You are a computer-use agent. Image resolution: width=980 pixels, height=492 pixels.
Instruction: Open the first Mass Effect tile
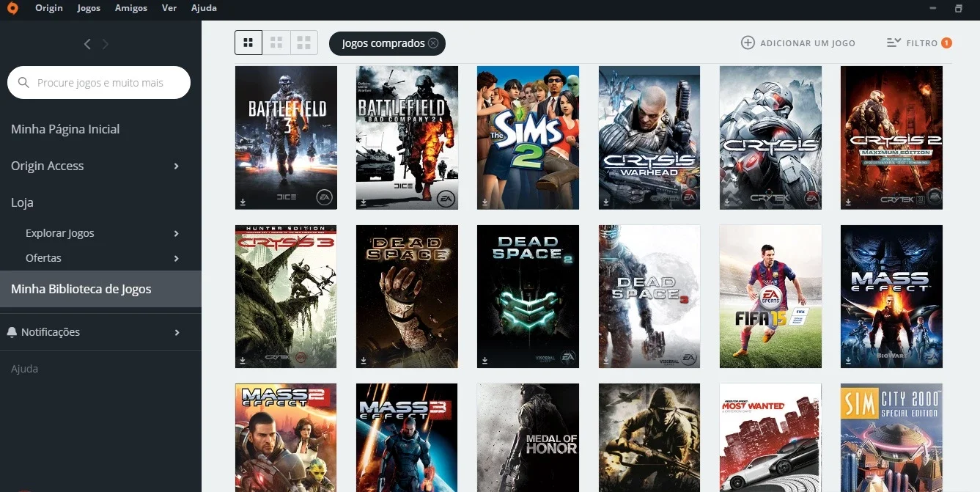891,296
